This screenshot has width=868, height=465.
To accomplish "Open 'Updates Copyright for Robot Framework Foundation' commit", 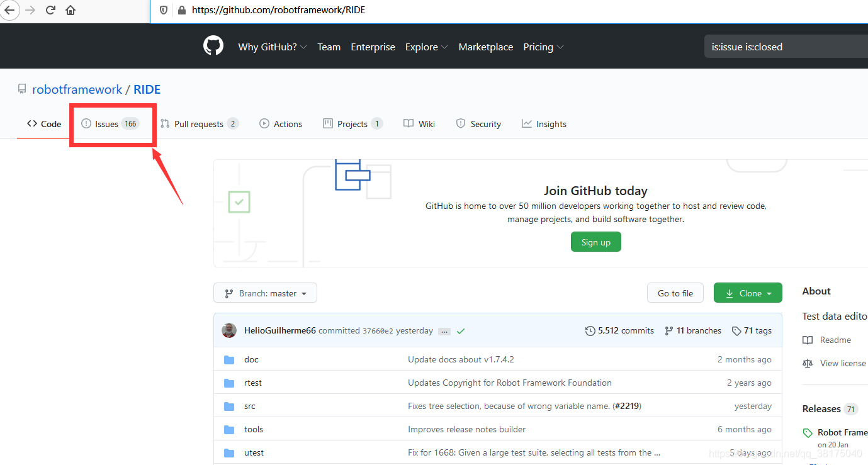I will [x=510, y=383].
